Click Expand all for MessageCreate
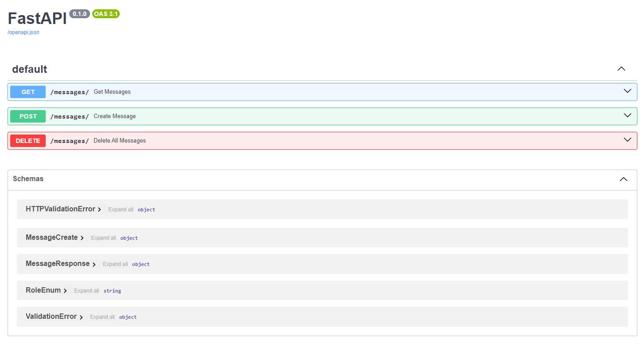This screenshot has width=644, height=345. pos(103,238)
